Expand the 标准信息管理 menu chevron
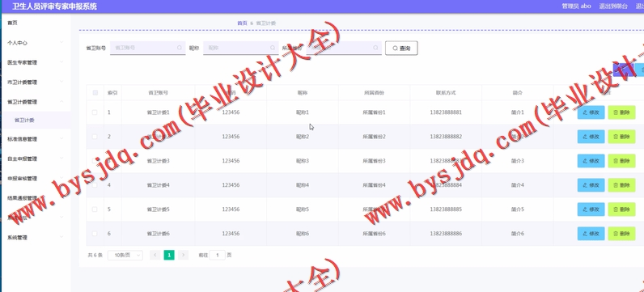This screenshot has width=644, height=292. [61, 139]
